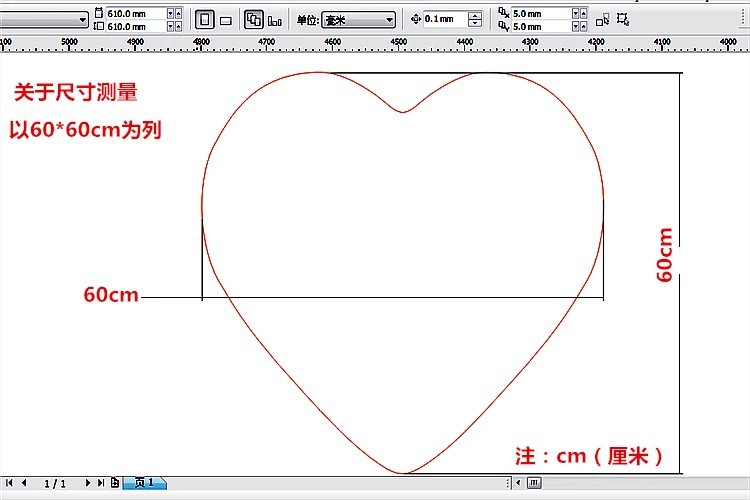Go to the previous page
Image resolution: width=750 pixels, height=500 pixels.
[23, 483]
